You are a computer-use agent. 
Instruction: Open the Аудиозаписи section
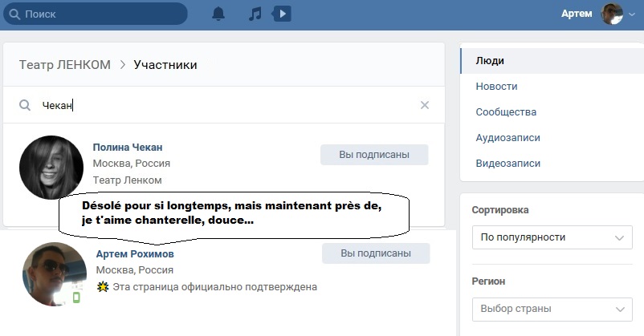(x=507, y=138)
